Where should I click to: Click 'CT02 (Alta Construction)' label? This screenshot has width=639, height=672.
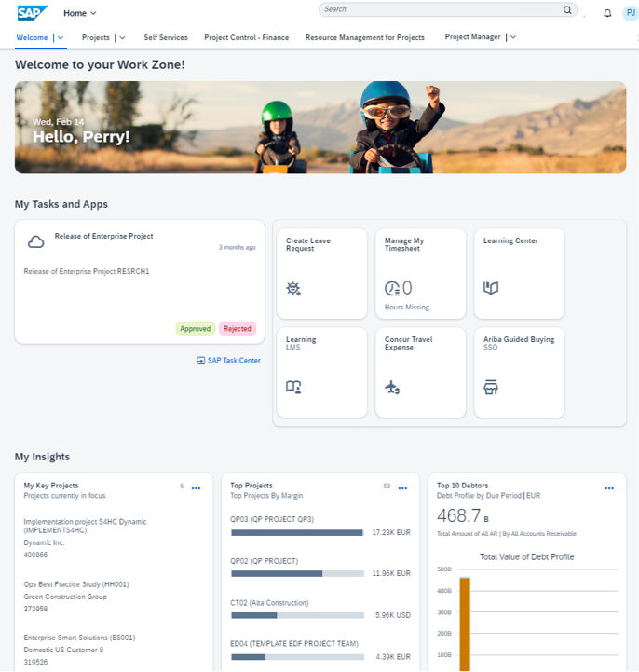(269, 603)
